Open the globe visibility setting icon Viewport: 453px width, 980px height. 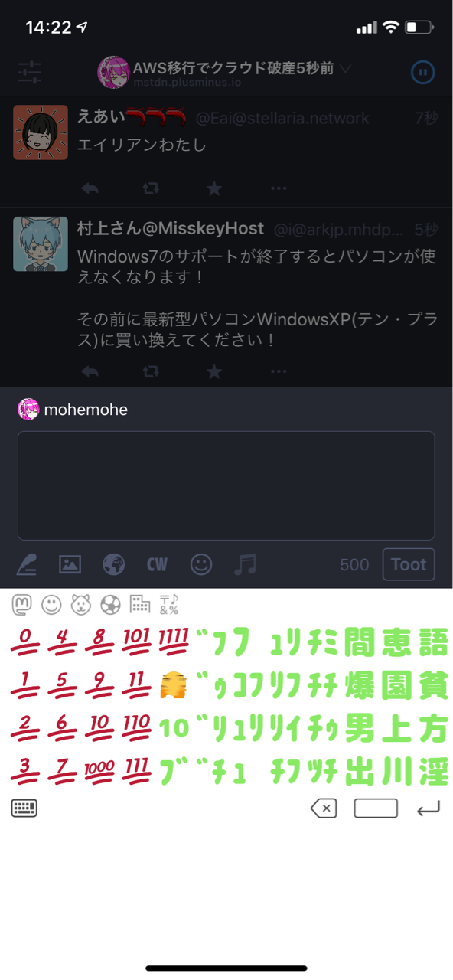(x=113, y=564)
